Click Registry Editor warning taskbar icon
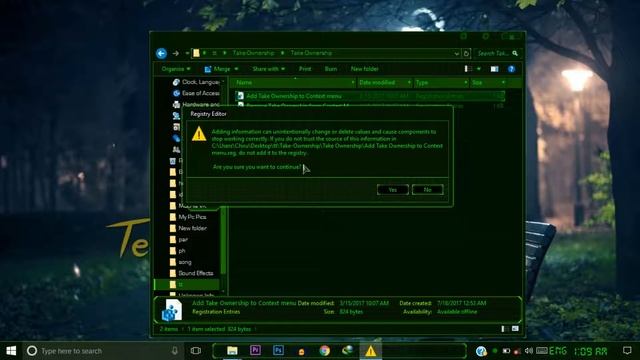The height and width of the screenshot is (360, 640). 371,351
